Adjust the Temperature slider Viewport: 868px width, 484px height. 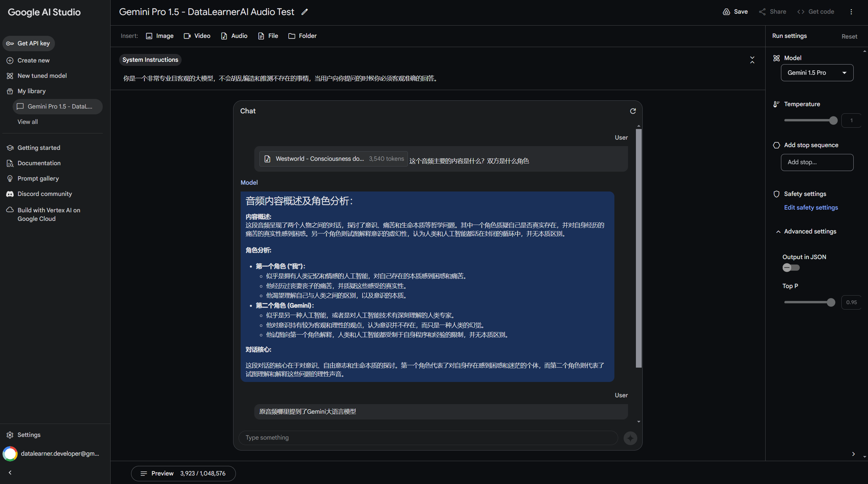tap(811, 120)
